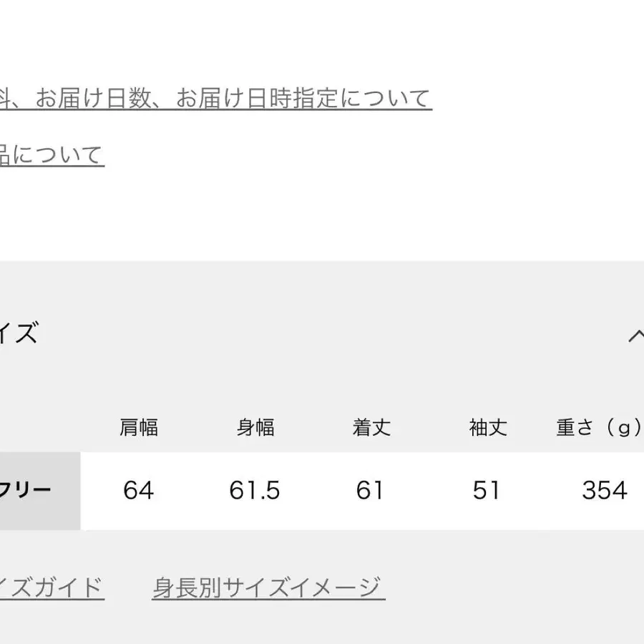Click the 袖丈 column header
The image size is (644, 644).
click(x=487, y=428)
